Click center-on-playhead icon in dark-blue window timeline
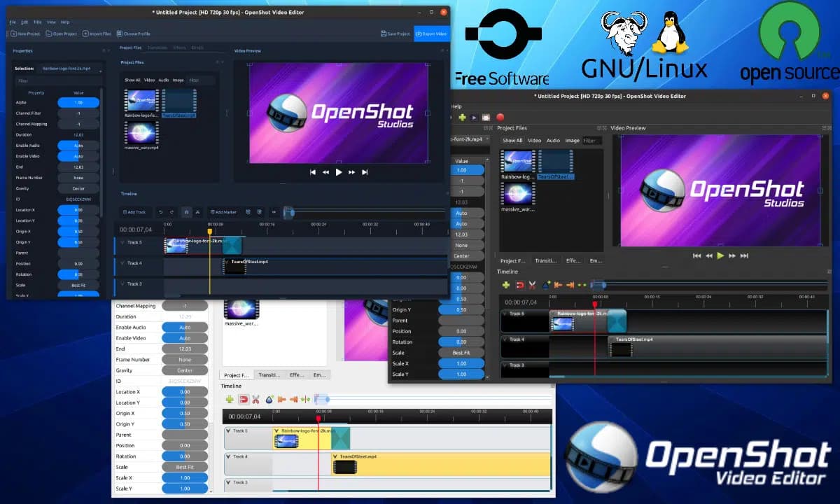Viewport: 840px width, 504px height. 273,212
